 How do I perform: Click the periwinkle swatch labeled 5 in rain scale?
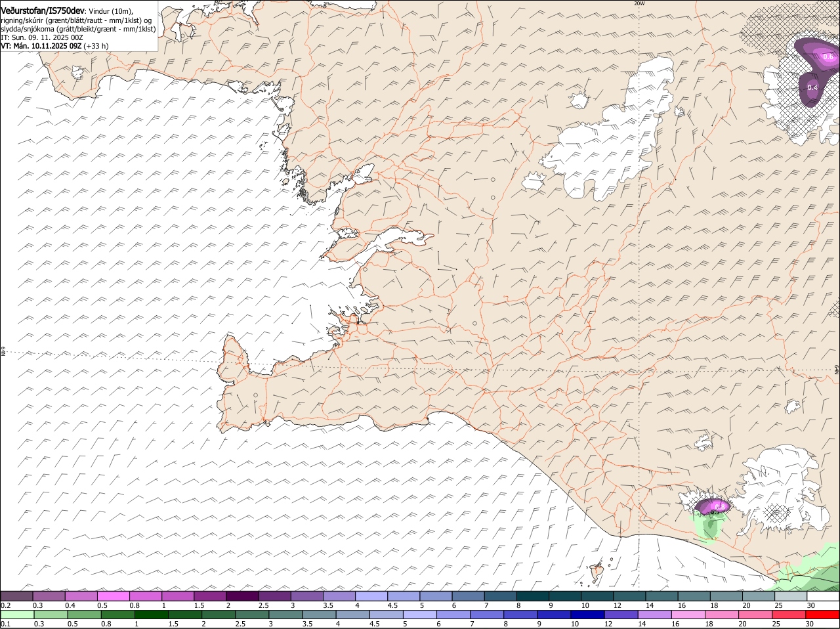(419, 615)
